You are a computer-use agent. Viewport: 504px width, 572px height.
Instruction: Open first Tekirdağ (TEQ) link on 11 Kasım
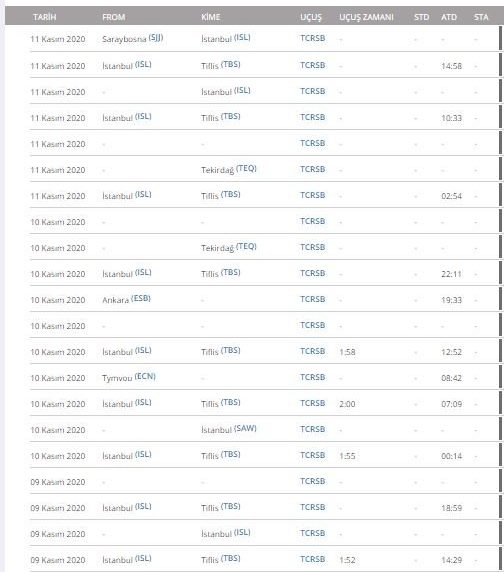coord(229,169)
